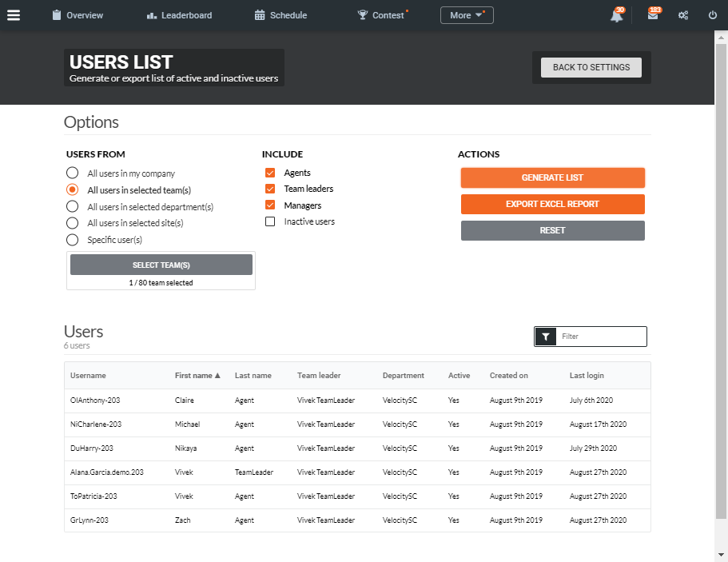Viewport: 728px width, 562px height.
Task: Select All users in selected team(s)
Action: click(x=72, y=190)
